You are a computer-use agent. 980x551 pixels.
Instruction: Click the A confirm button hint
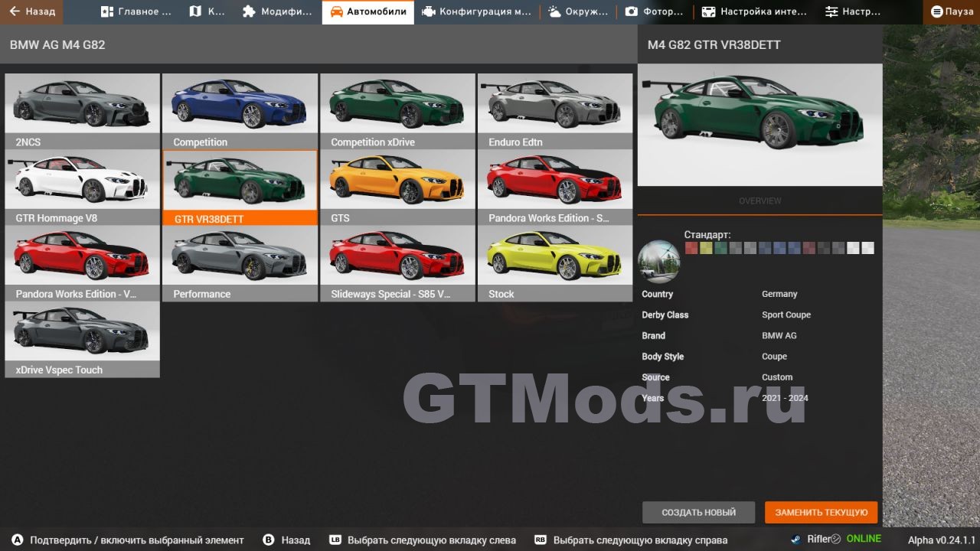[x=127, y=540]
